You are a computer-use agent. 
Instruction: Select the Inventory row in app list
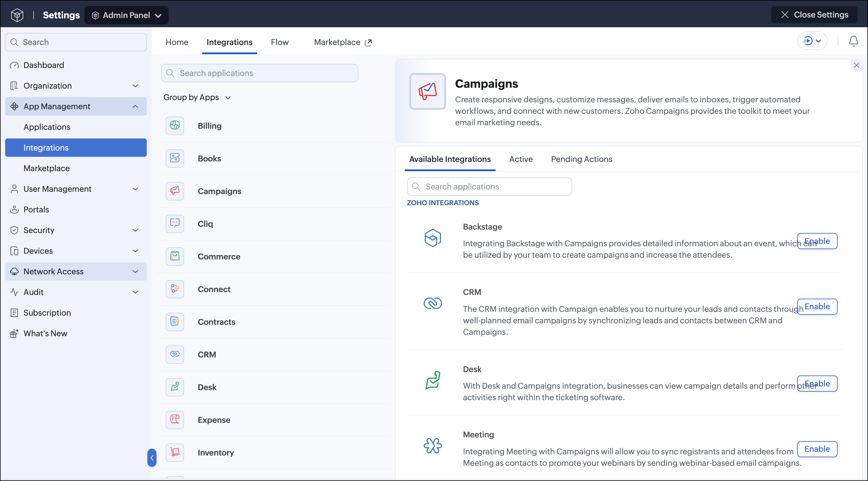pos(273,452)
